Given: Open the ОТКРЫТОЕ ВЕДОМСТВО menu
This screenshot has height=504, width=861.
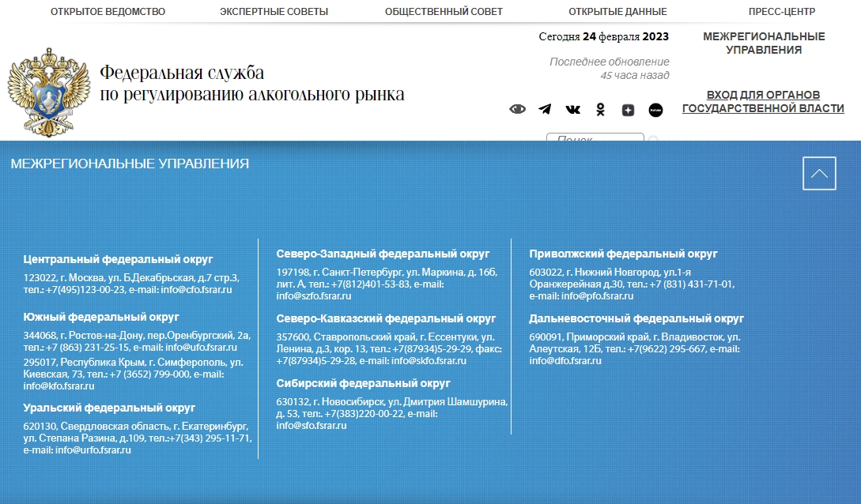Looking at the screenshot, I should click(108, 12).
